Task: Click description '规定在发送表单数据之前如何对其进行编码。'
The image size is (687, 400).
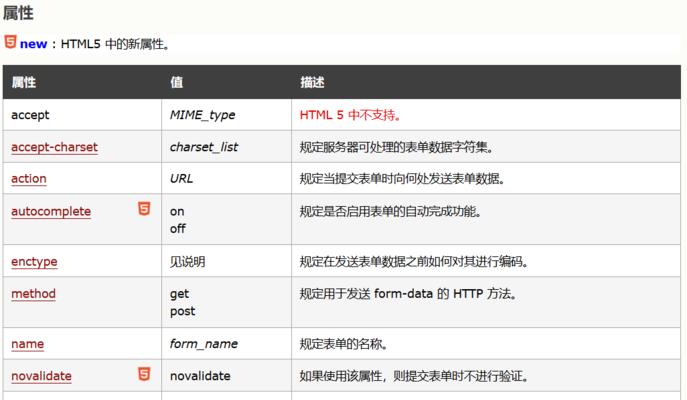Action: pos(414,262)
